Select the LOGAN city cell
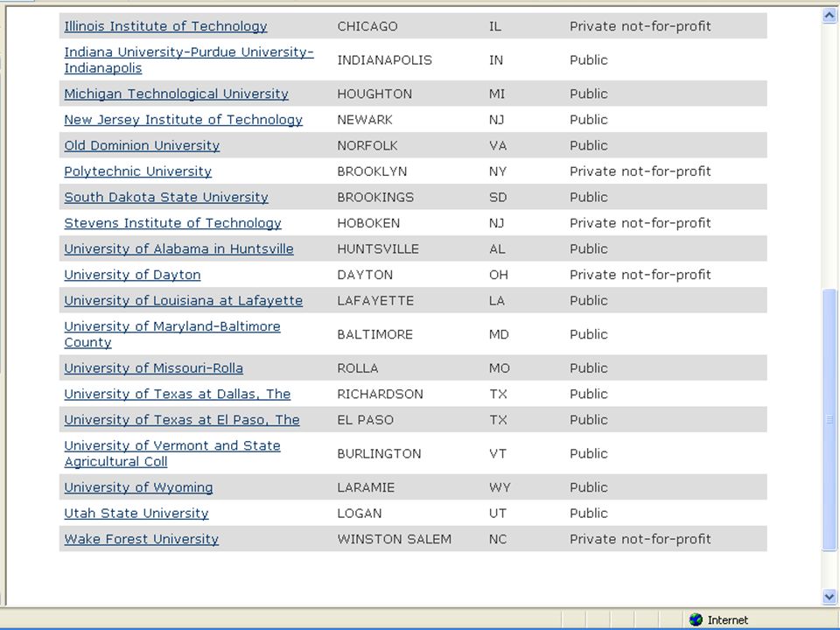 tap(360, 514)
